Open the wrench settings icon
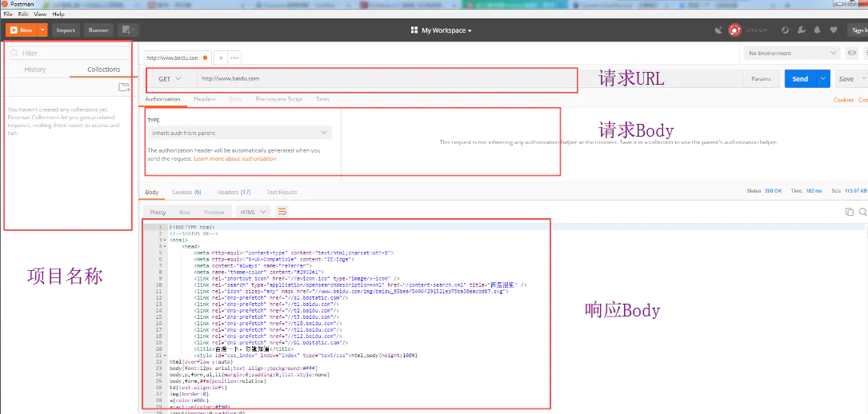Viewport: 868px width, 414px height. point(801,30)
